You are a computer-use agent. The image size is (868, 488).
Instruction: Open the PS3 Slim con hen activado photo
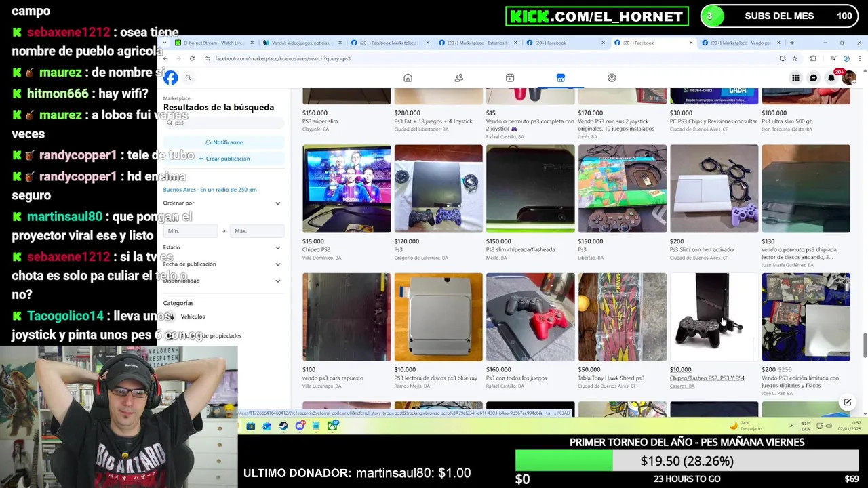(x=714, y=188)
